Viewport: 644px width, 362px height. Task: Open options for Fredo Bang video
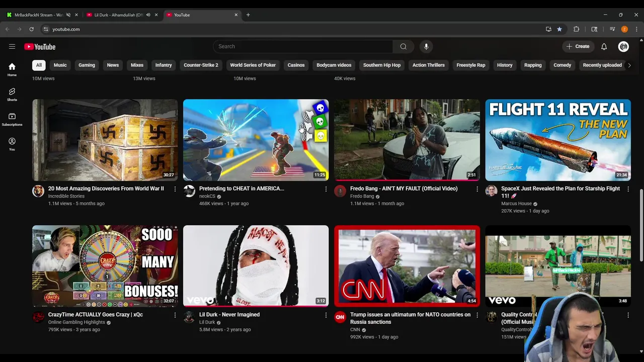[x=477, y=189]
